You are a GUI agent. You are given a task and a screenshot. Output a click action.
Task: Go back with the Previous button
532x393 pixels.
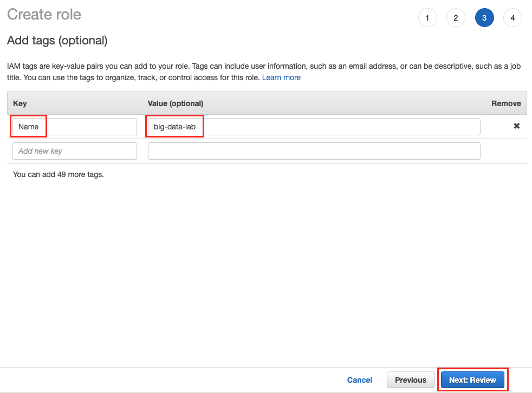click(410, 380)
